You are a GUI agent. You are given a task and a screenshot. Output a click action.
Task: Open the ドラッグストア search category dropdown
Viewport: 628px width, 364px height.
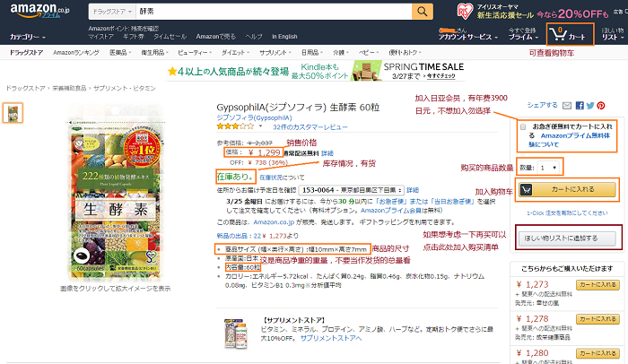(x=112, y=12)
